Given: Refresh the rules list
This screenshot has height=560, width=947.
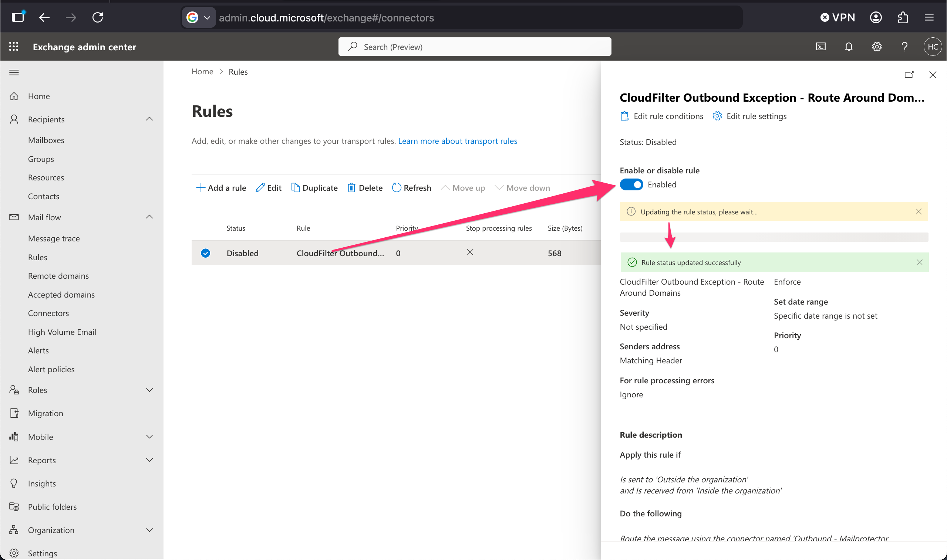Looking at the screenshot, I should (412, 187).
